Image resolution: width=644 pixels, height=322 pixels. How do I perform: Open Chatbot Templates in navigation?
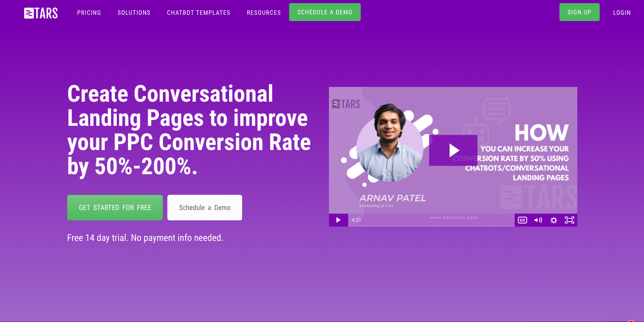point(199,13)
